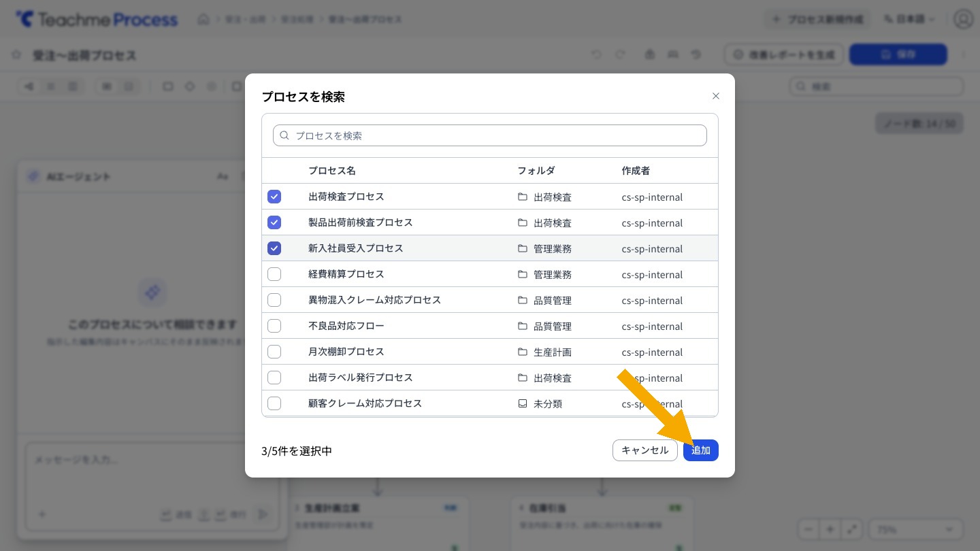Click the Teachme Process logo
The height and width of the screenshot is (551, 980).
pos(97,19)
